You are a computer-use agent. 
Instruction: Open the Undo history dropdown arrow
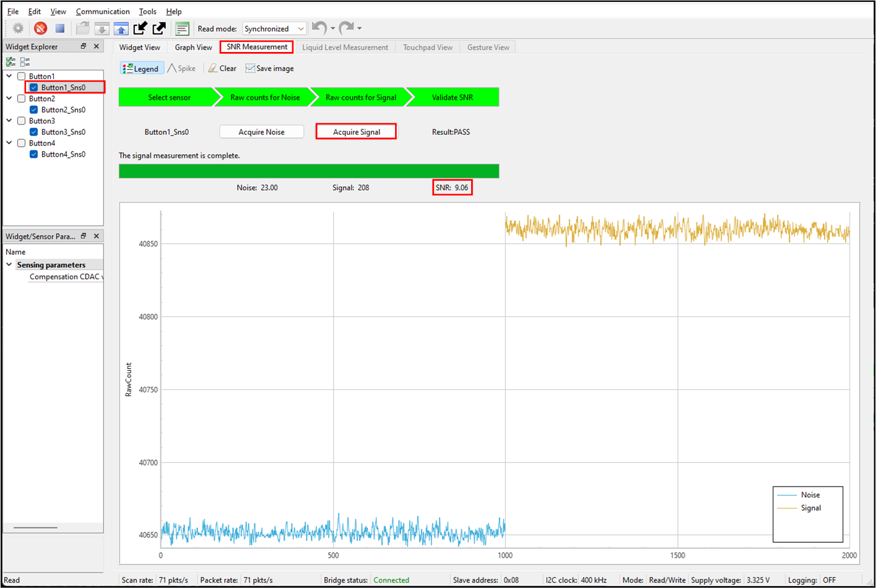click(x=332, y=28)
